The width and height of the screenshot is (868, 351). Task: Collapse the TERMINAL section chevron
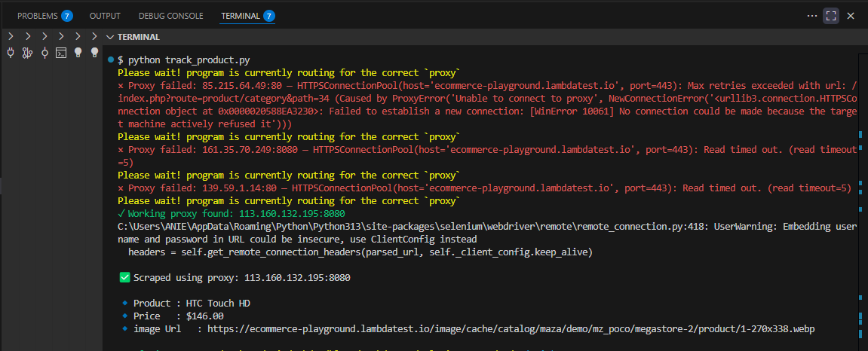pos(111,37)
